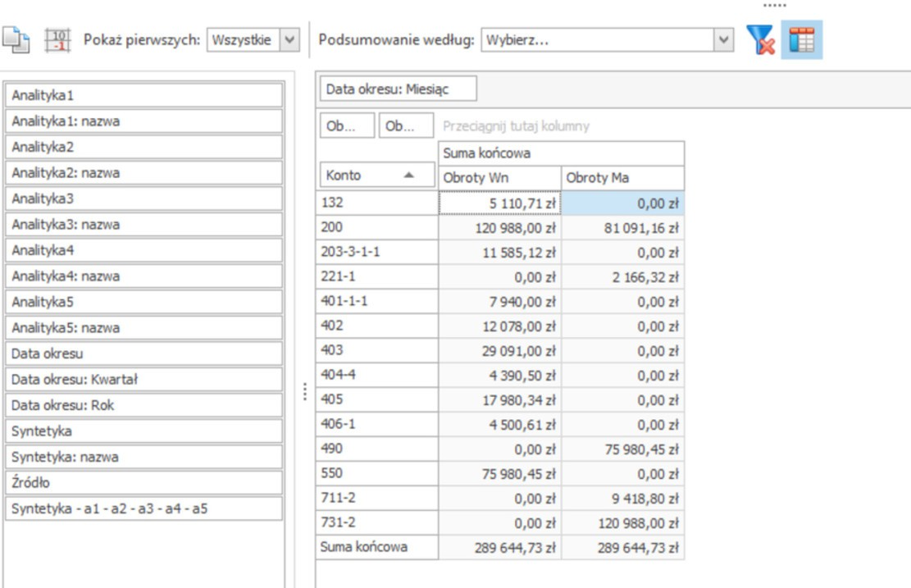Click the Obroty Ma cell for account 132
This screenshot has width=911, height=588.
click(x=622, y=203)
